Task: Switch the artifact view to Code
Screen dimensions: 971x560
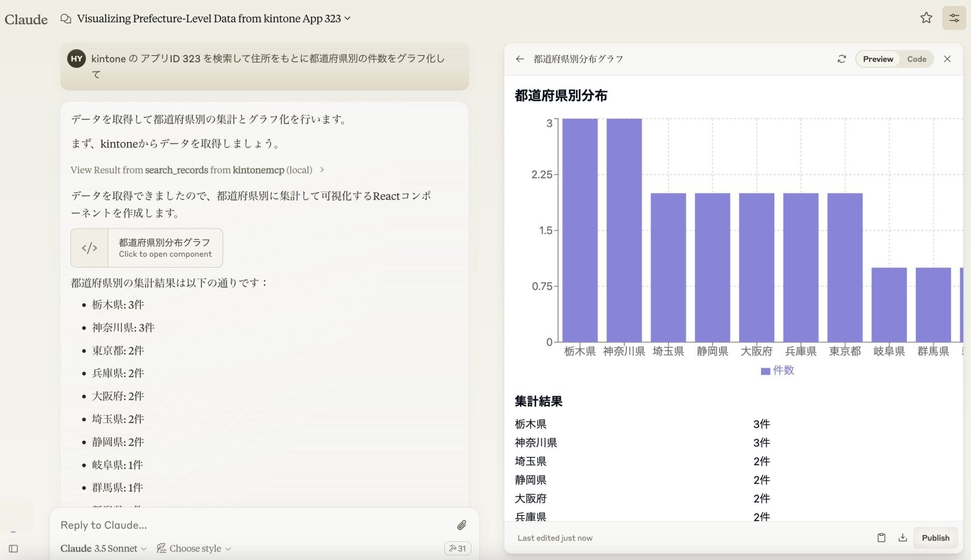Action: (x=917, y=59)
